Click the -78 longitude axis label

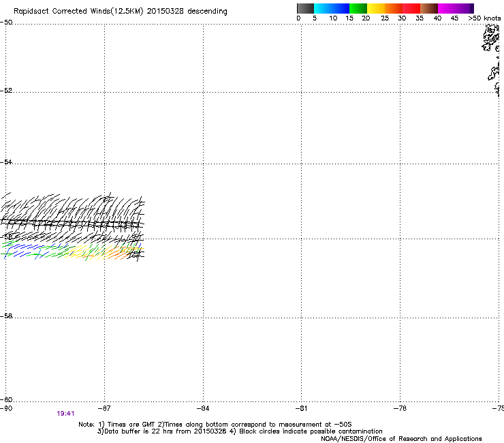(x=400, y=408)
